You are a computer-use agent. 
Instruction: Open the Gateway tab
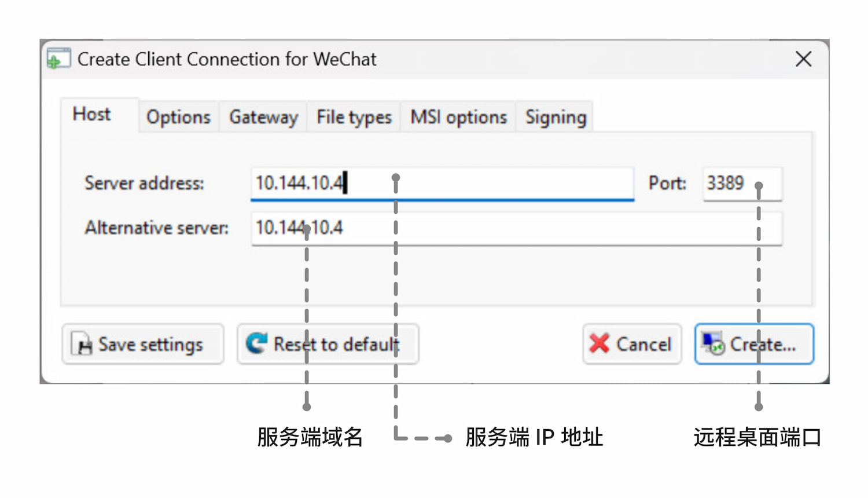click(263, 117)
